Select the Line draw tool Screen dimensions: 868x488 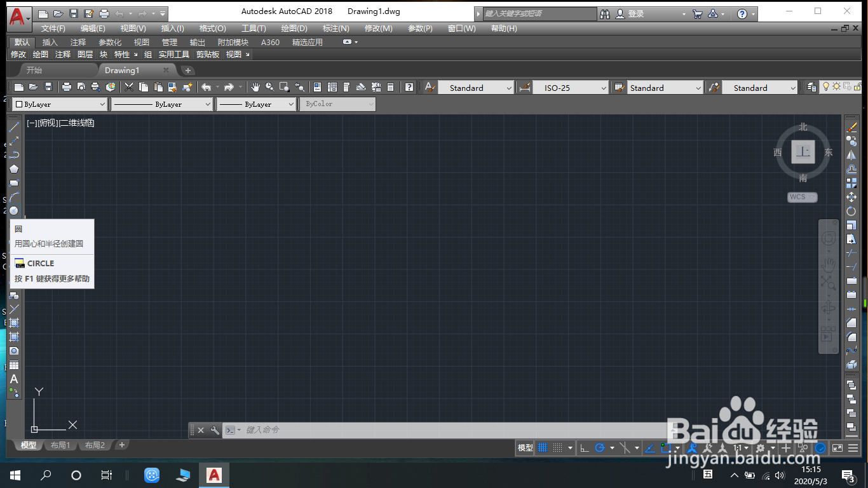(x=14, y=127)
